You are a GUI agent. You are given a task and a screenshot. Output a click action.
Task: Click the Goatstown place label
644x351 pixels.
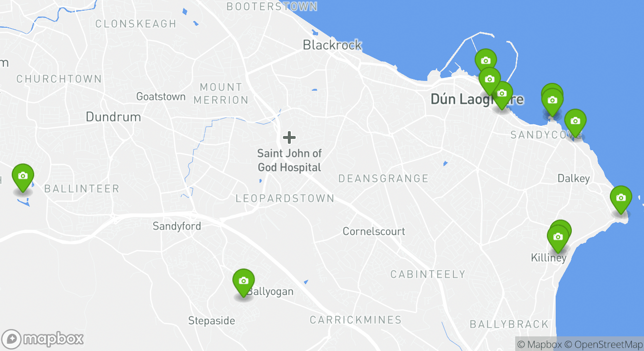click(161, 97)
